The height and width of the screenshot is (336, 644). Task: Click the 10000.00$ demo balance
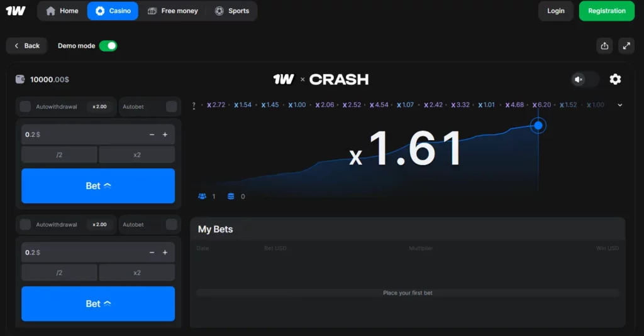[49, 80]
